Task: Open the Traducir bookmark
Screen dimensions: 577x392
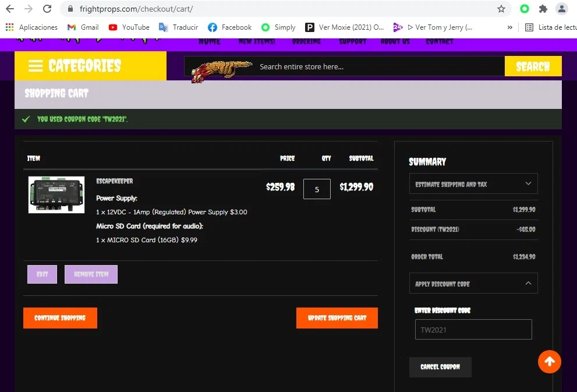Action: pyautogui.click(x=179, y=27)
